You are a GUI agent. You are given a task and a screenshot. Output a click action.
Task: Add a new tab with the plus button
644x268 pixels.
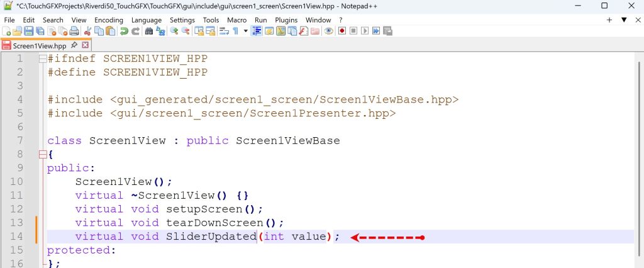pyautogui.click(x=609, y=20)
